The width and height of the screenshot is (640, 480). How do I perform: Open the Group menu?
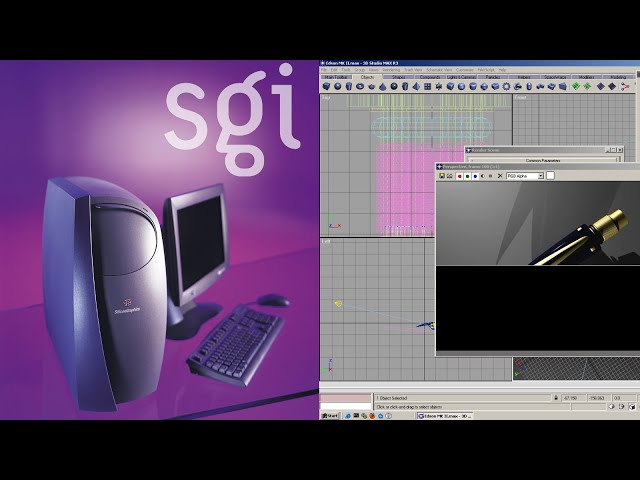[360, 70]
